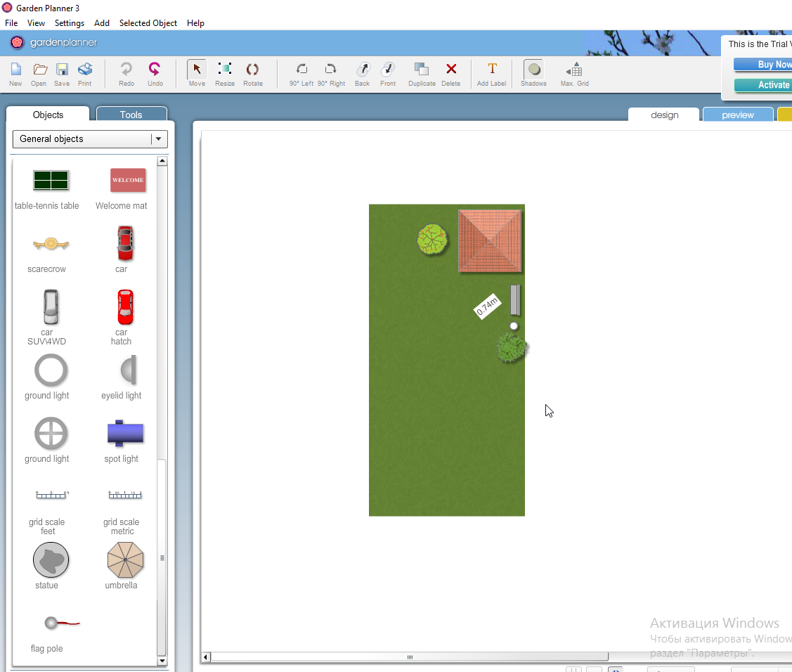Image resolution: width=792 pixels, height=672 pixels.
Task: Open the General objects dropdown
Action: tap(90, 139)
